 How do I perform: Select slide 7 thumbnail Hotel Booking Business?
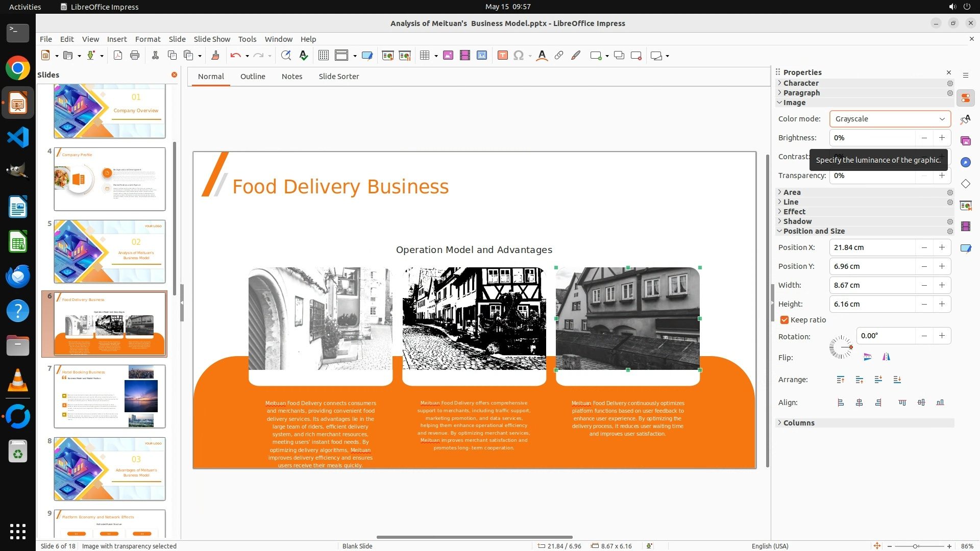click(x=110, y=396)
